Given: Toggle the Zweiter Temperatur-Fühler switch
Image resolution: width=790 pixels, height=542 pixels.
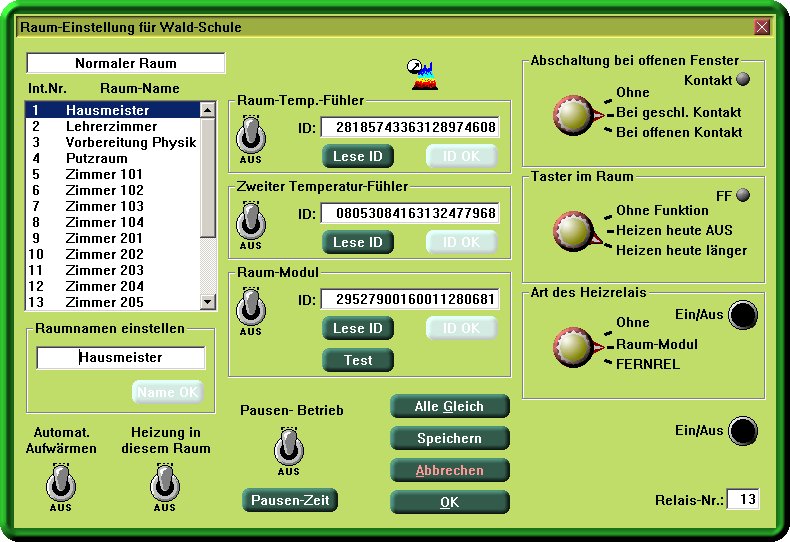Looking at the screenshot, I should (251, 218).
